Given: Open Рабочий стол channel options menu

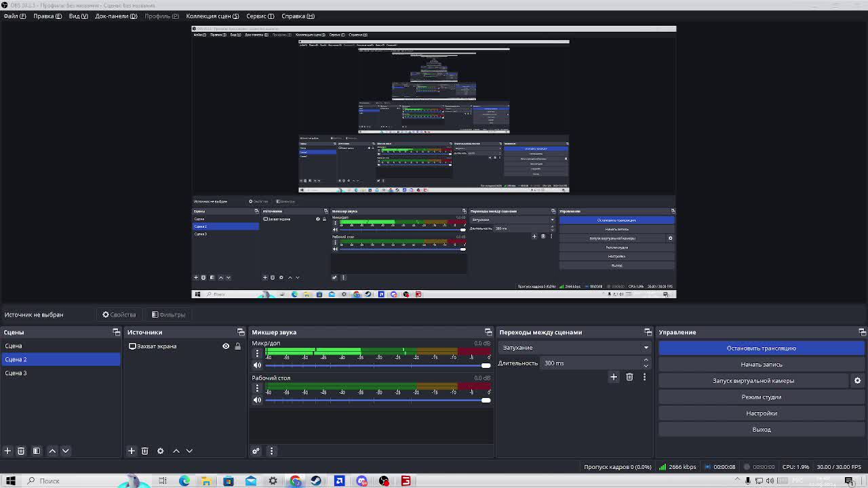Looking at the screenshot, I should point(257,388).
